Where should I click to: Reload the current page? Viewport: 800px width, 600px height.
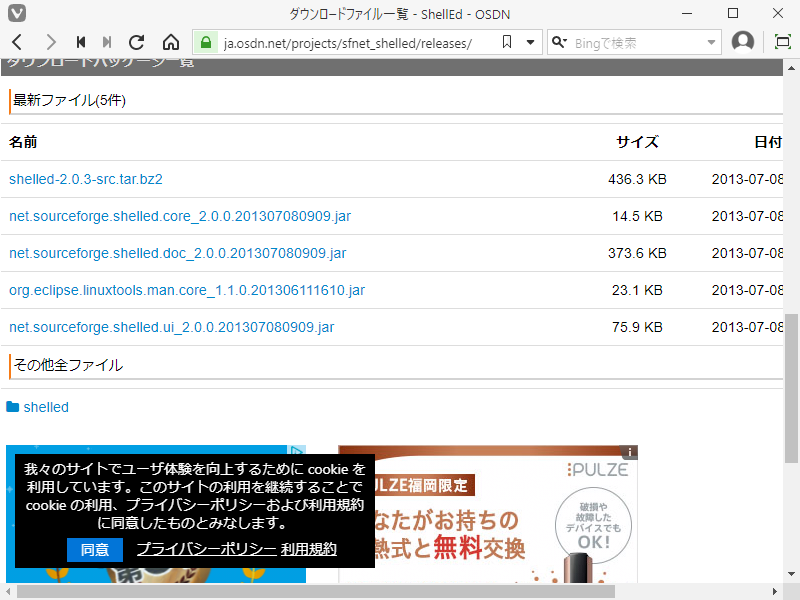coord(137,42)
